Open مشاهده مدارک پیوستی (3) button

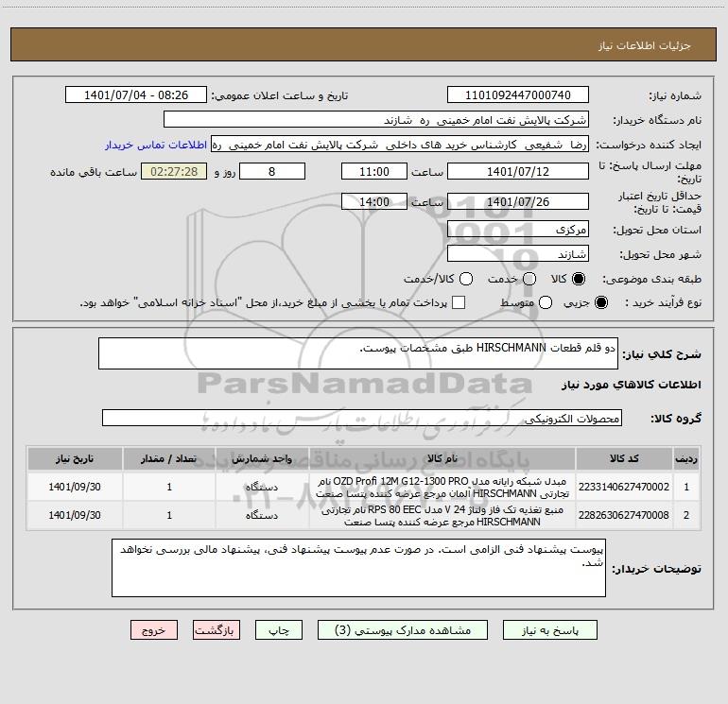(x=403, y=630)
